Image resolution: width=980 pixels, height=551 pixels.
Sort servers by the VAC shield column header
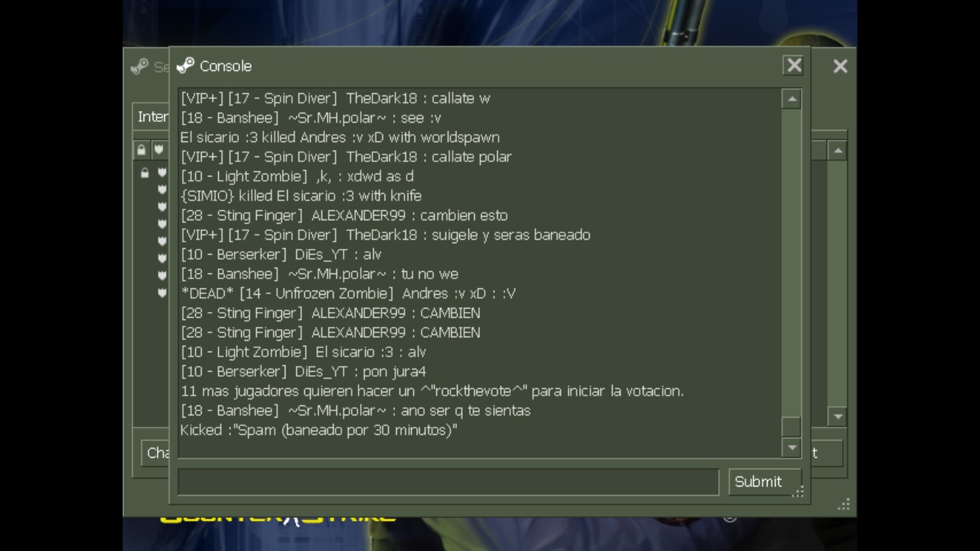[x=159, y=150]
